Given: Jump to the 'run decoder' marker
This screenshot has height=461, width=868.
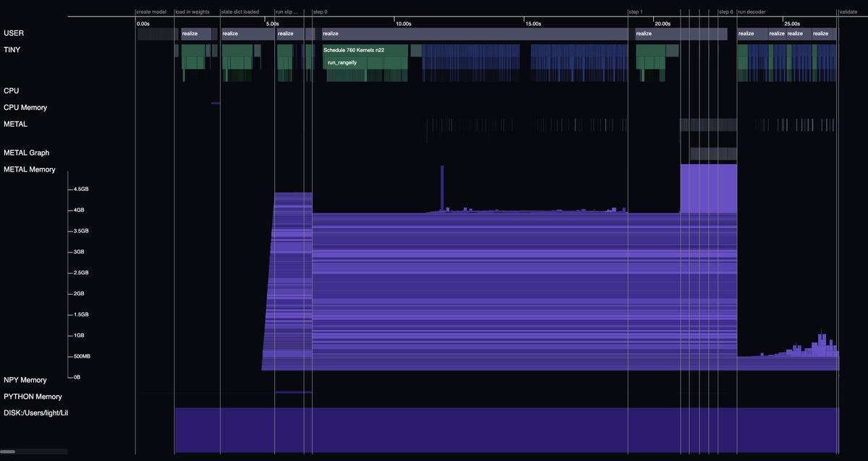Looking at the screenshot, I should click(752, 12).
